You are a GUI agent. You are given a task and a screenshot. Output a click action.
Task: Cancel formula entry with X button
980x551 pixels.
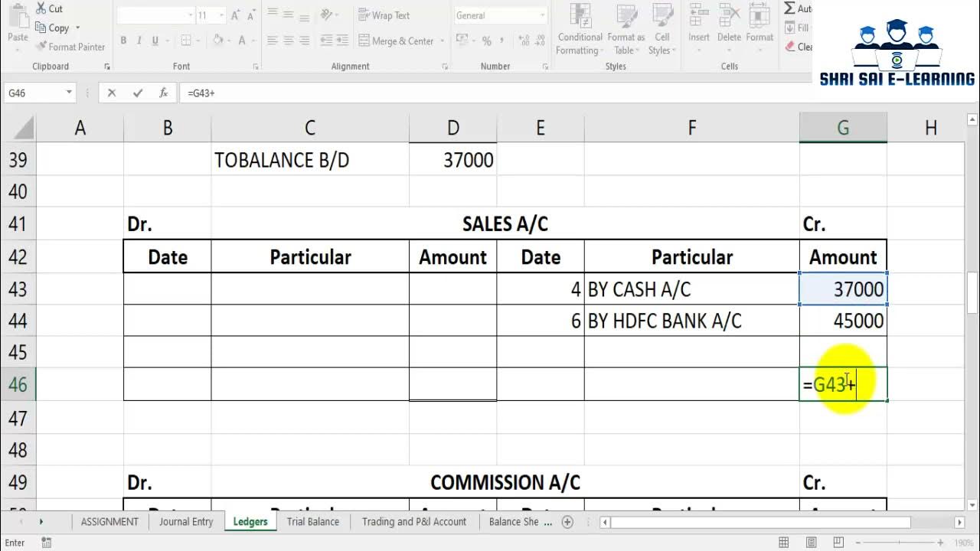coord(112,93)
